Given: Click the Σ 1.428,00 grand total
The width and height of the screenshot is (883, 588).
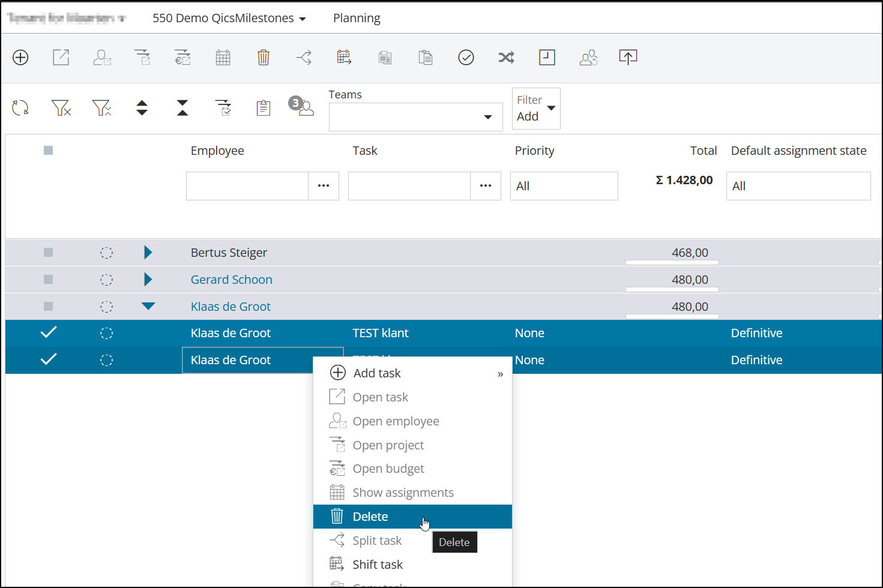Looking at the screenshot, I should pyautogui.click(x=684, y=180).
